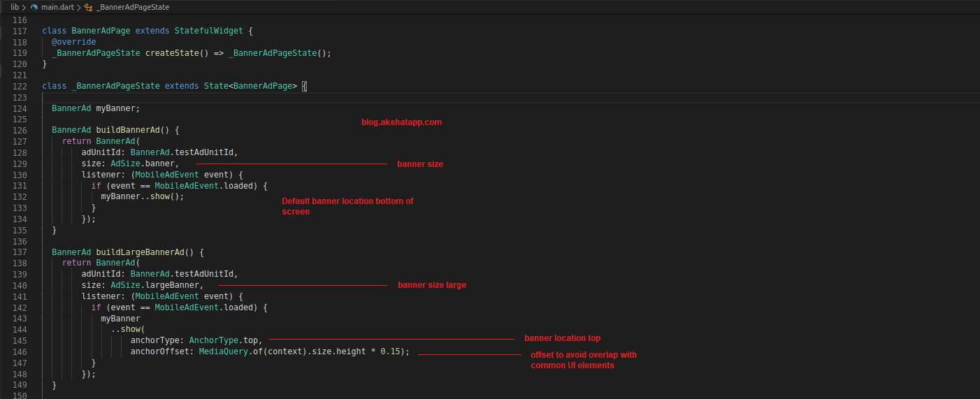This screenshot has height=399, width=980.
Task: Select line number 137 in the gutter
Action: coord(20,252)
